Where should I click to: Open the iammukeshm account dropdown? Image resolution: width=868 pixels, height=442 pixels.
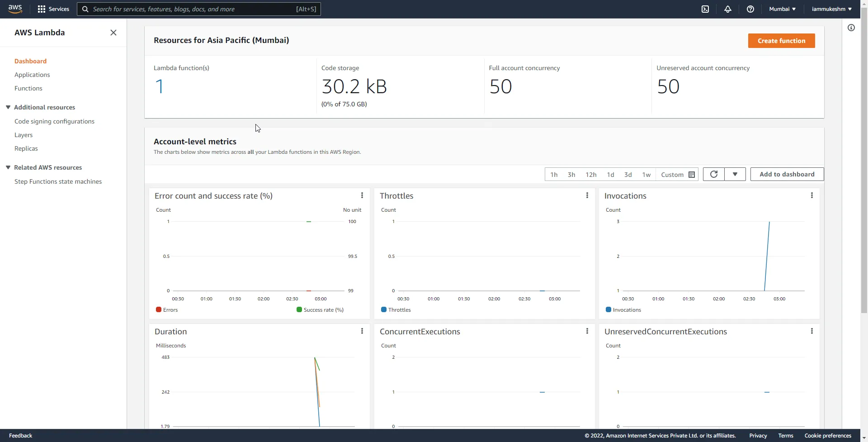[x=831, y=9]
